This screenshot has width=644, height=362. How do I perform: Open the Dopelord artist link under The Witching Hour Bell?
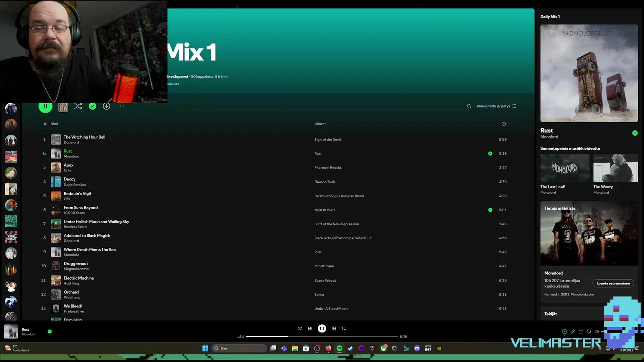point(71,142)
